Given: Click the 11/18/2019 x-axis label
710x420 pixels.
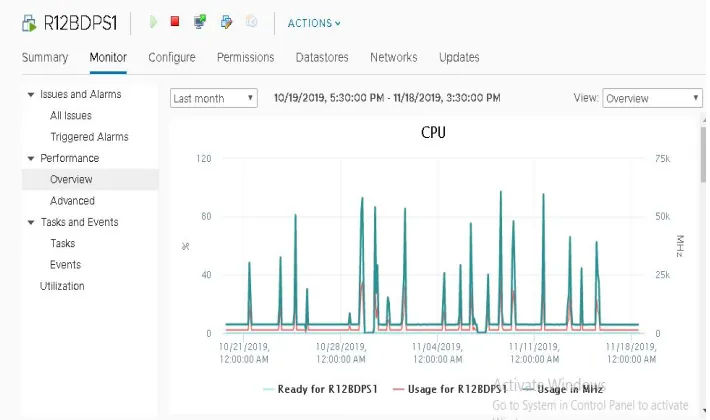Looking at the screenshot, I should point(631,353).
